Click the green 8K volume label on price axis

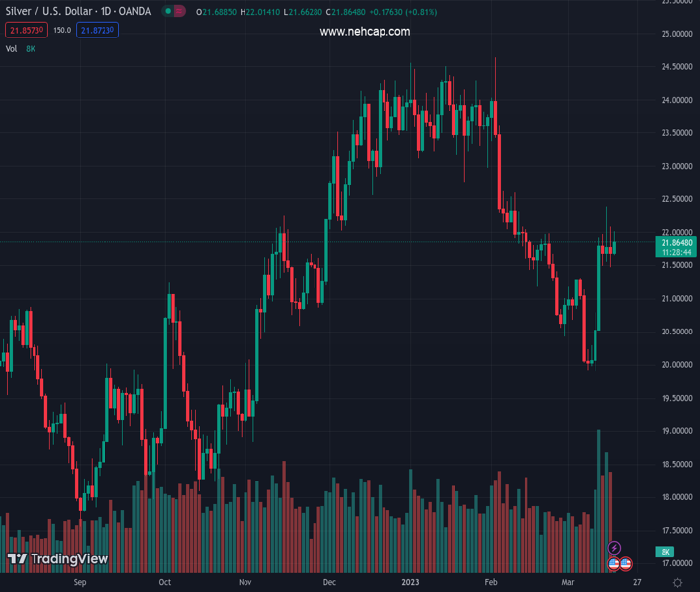[666, 552]
